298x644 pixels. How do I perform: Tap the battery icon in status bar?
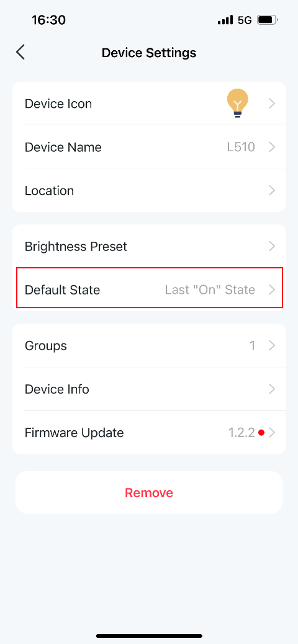tap(268, 20)
